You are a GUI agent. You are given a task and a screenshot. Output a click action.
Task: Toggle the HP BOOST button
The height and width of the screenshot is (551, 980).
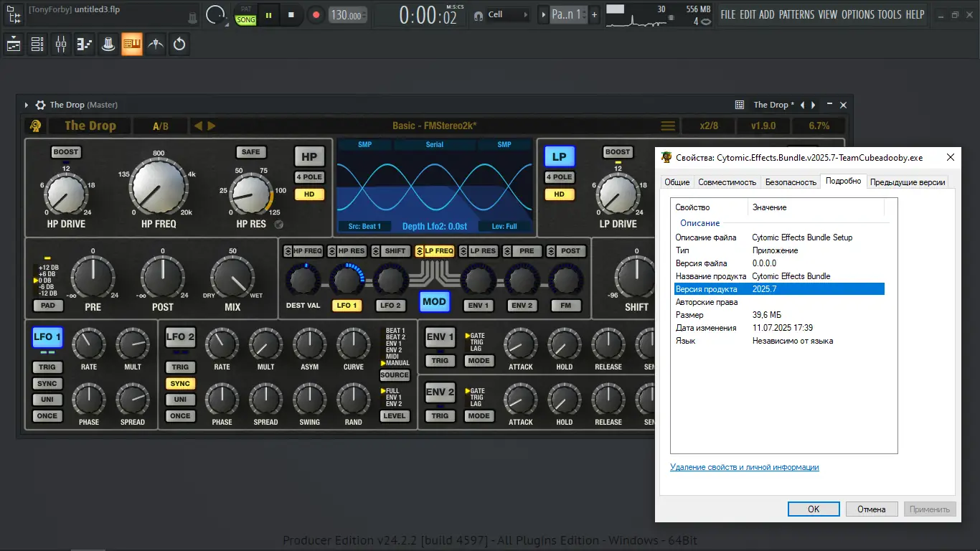coord(66,152)
